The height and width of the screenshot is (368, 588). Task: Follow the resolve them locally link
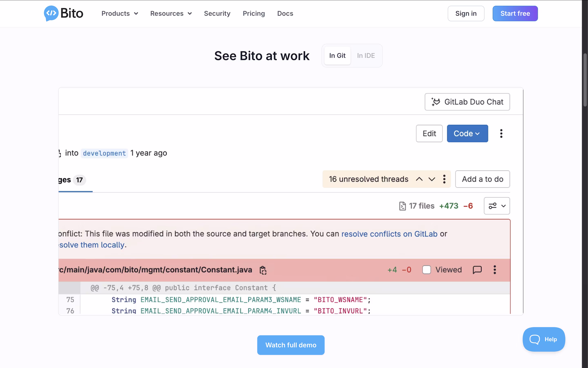click(x=92, y=245)
